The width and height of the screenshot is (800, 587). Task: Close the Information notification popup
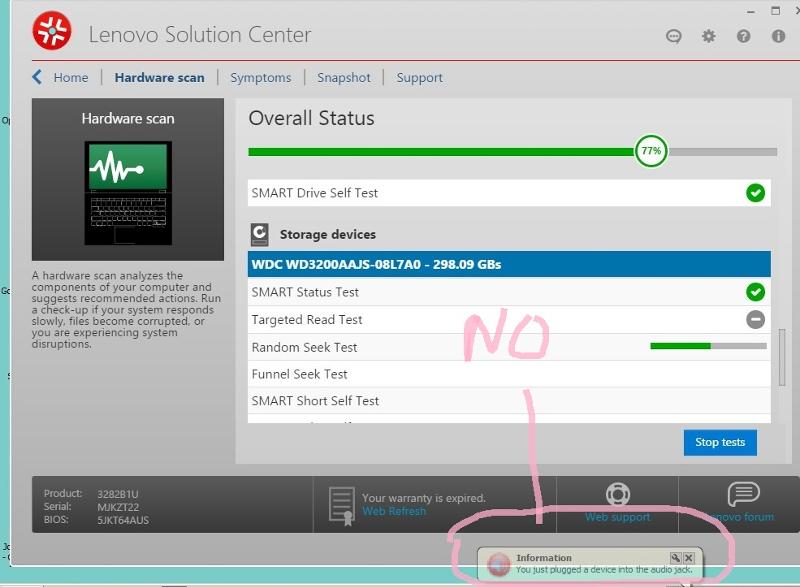click(x=689, y=557)
